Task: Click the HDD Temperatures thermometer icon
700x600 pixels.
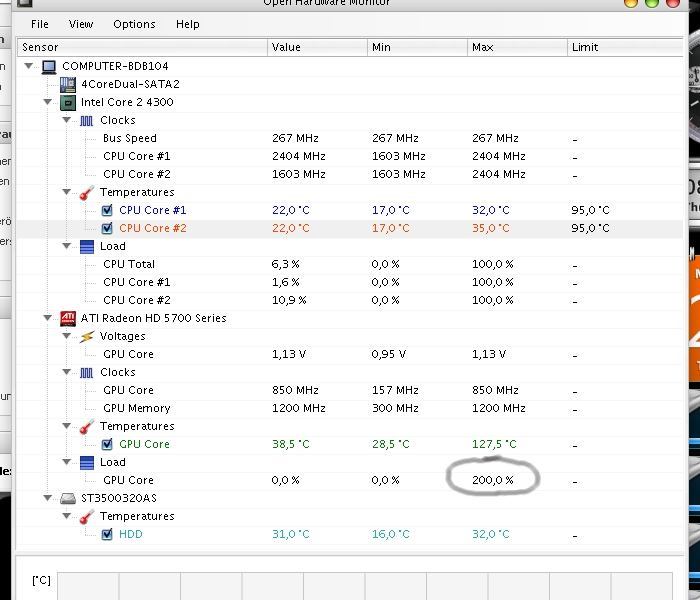Action: pos(87,517)
